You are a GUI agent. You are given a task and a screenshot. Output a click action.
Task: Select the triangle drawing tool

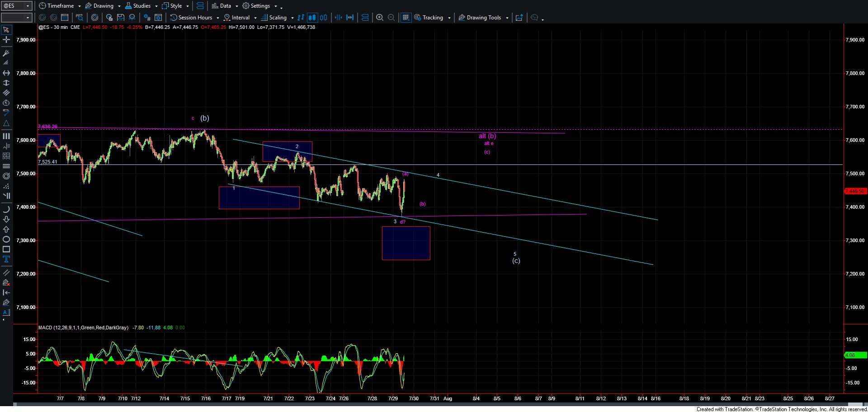(x=6, y=123)
